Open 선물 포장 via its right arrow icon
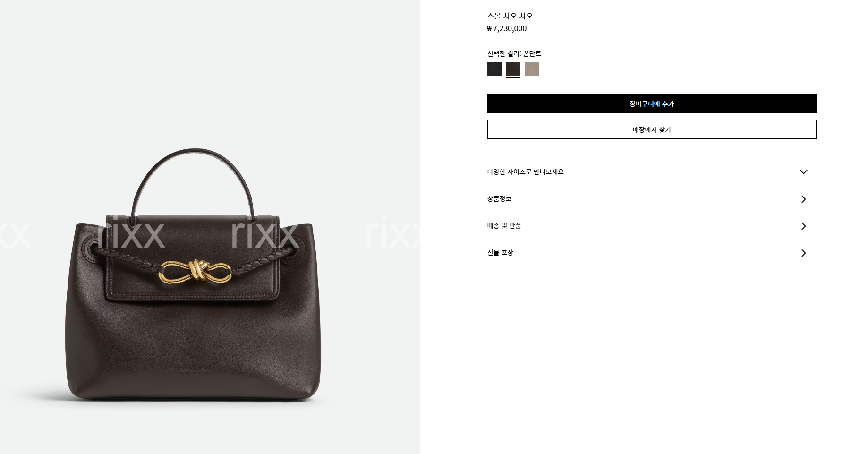 [803, 253]
